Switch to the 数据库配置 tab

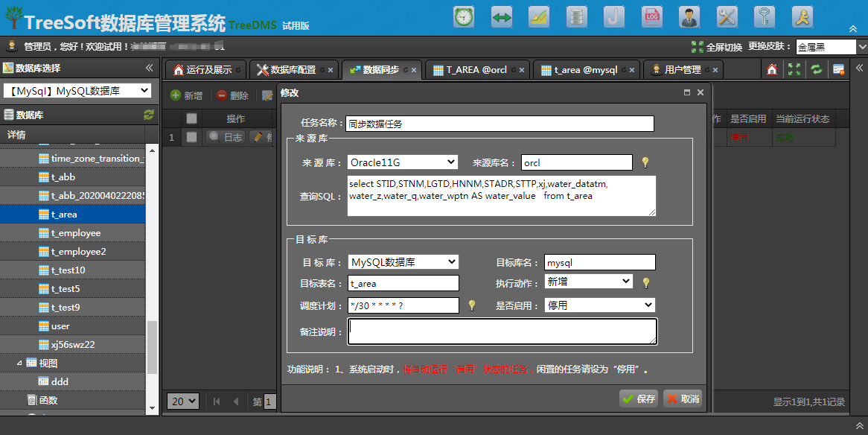coord(293,70)
